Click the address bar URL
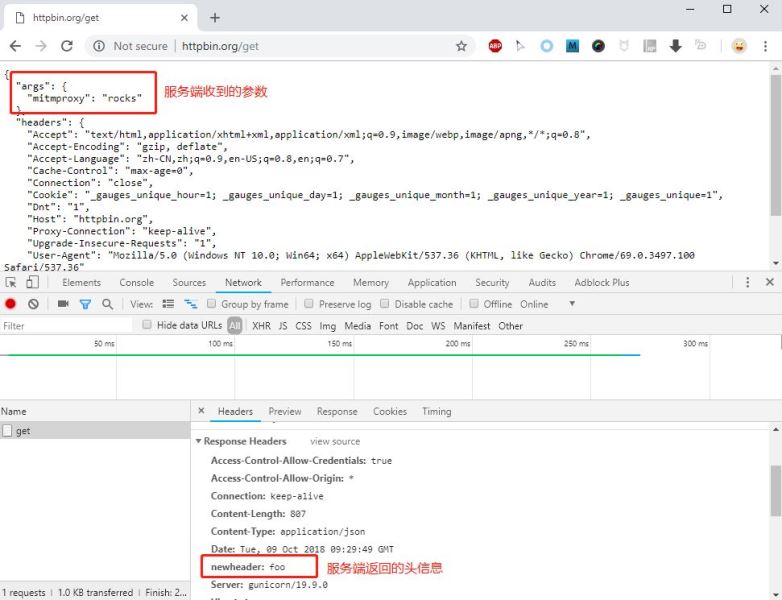Viewport: 782px width, 600px height. pyautogui.click(x=220, y=46)
